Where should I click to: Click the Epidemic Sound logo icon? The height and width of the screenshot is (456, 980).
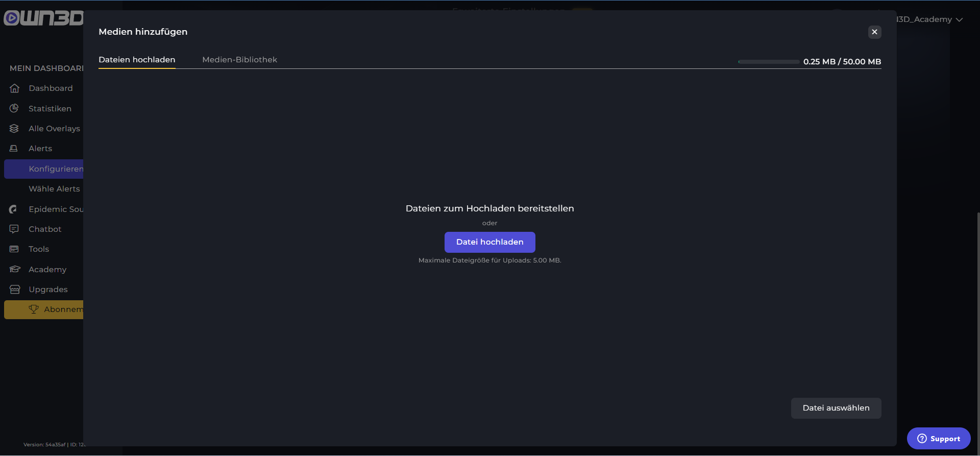pos(14,209)
